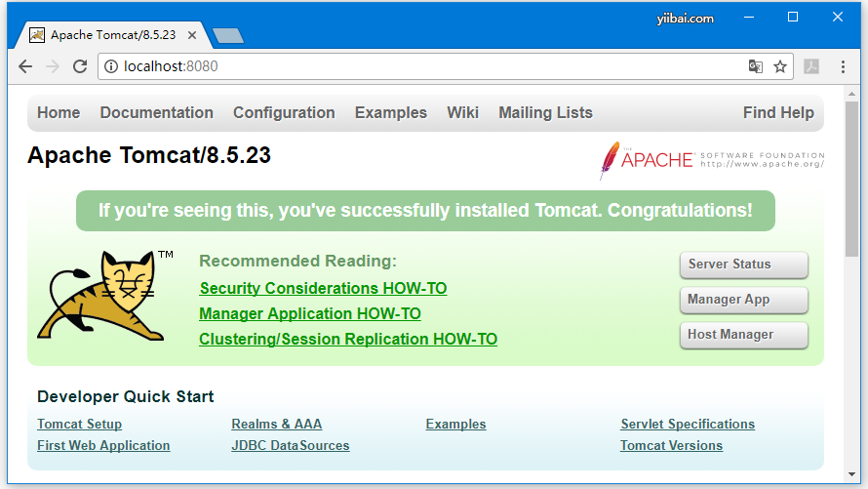Close the Apache Tomcat tab
This screenshot has width=868, height=489.
[x=192, y=35]
